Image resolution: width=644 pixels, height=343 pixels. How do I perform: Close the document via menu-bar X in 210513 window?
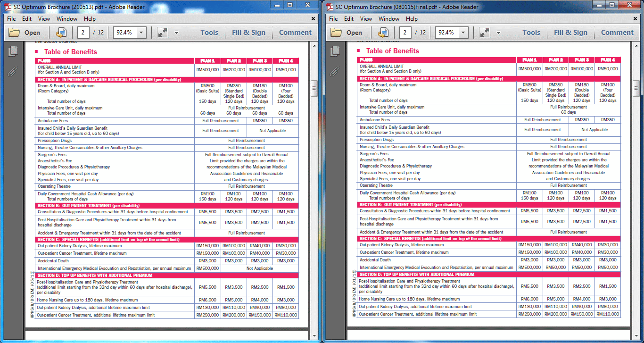tap(314, 19)
